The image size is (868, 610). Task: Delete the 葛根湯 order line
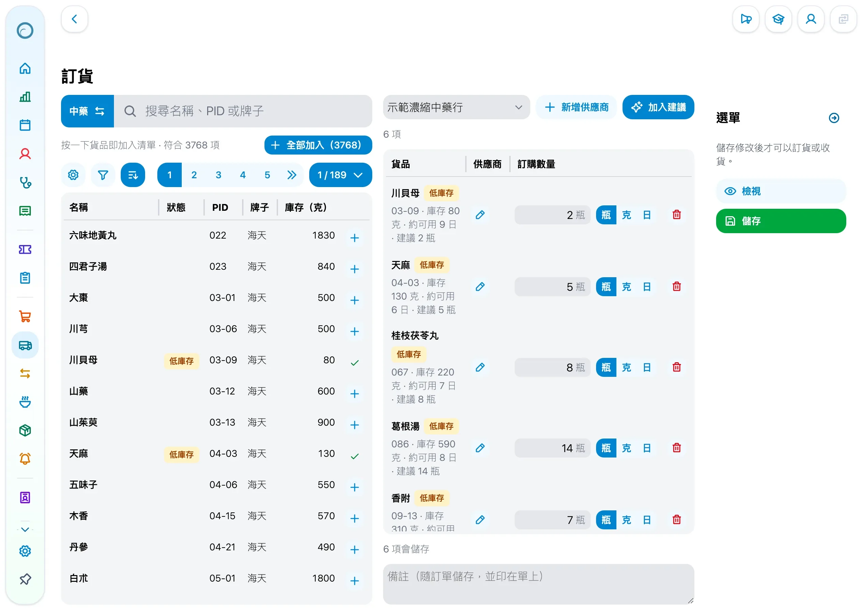click(x=677, y=448)
